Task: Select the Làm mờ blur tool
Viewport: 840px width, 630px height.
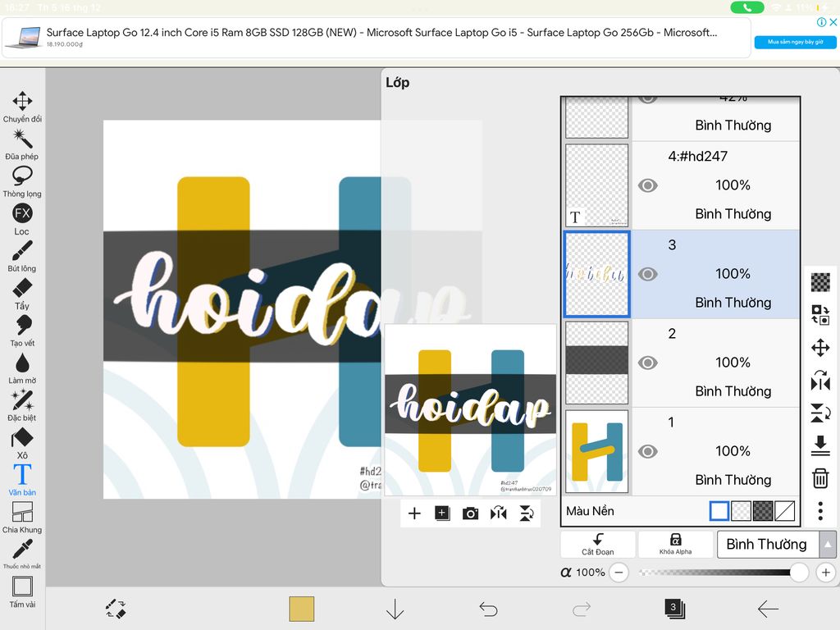Action: (x=22, y=368)
